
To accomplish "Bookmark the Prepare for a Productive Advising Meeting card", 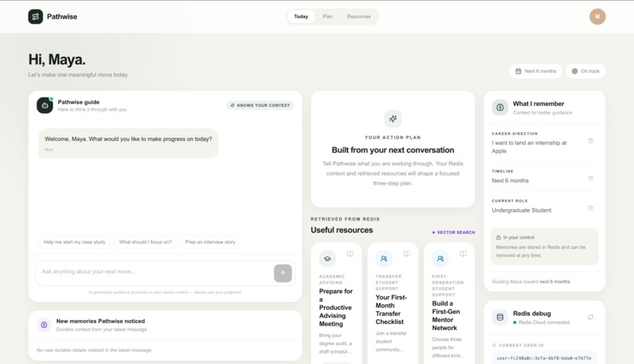I will [350, 254].
